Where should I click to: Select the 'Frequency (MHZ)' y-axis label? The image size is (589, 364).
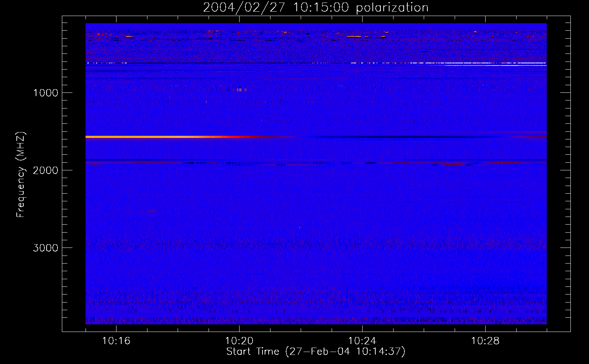pyautogui.click(x=21, y=175)
